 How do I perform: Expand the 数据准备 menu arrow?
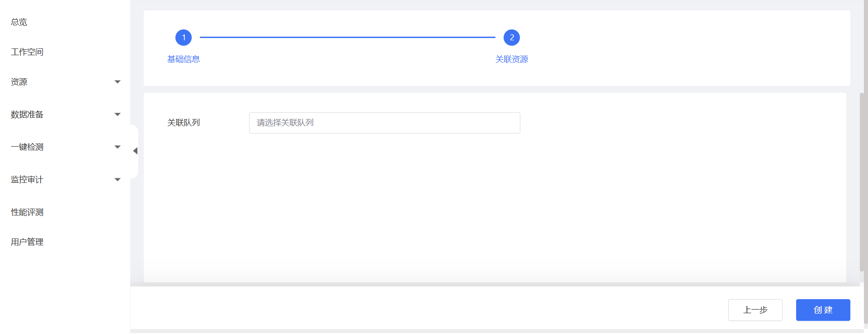pyautogui.click(x=118, y=115)
